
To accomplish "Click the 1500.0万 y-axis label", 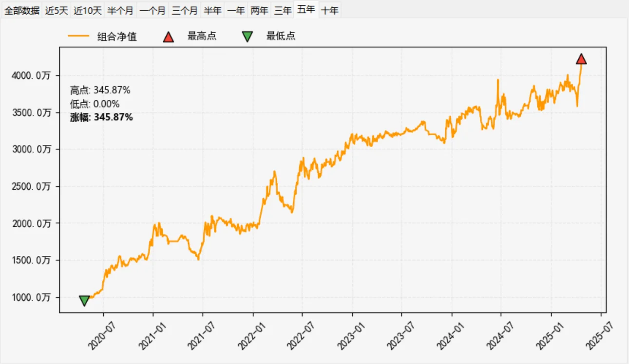I will tap(32, 260).
